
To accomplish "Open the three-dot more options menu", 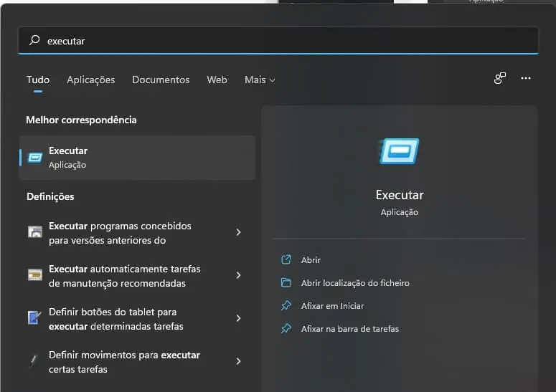I will tap(526, 79).
